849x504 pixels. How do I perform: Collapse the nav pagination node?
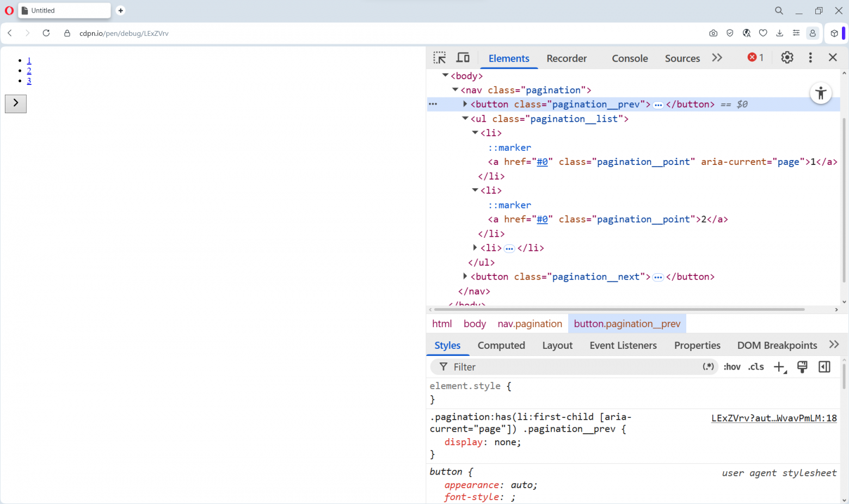455,89
